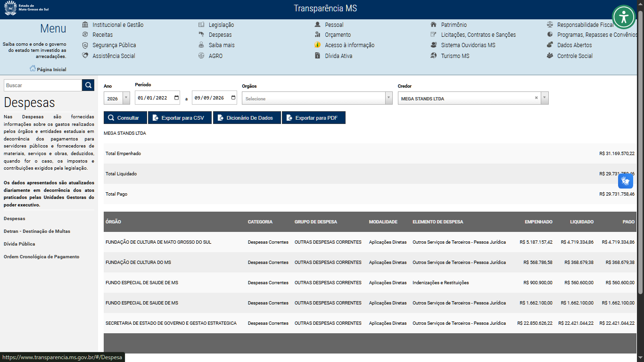The image size is (644, 362).
Task: Click the Buscar search input field
Action: [x=43, y=85]
